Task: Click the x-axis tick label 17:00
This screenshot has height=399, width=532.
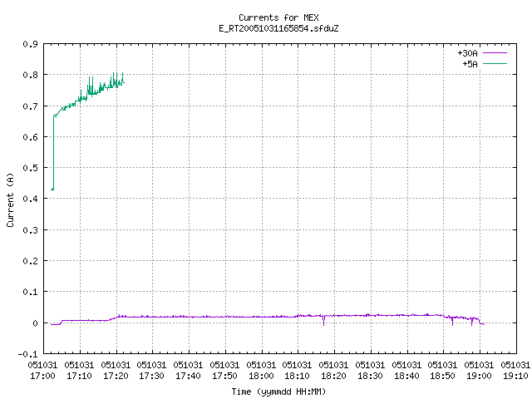Action: pos(42,376)
